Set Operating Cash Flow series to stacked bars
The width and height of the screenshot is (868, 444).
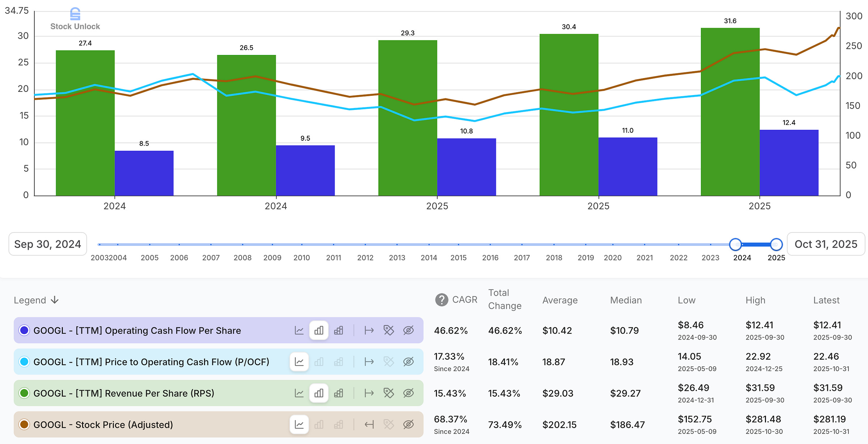339,330
